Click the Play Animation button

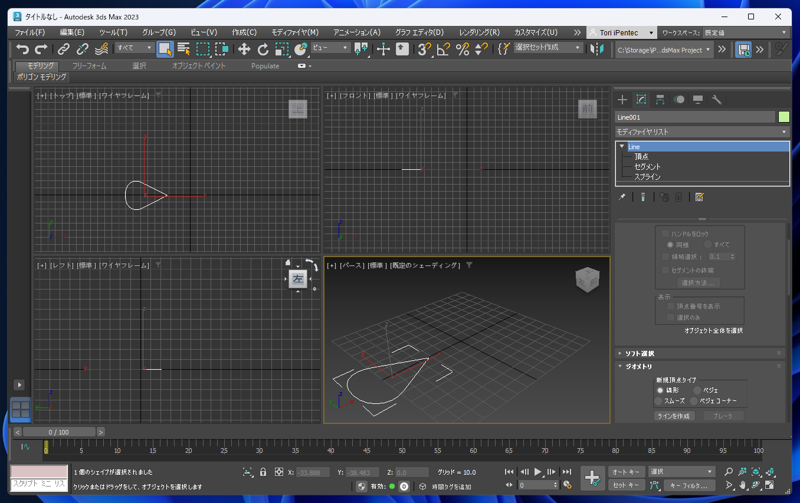pyautogui.click(x=537, y=472)
